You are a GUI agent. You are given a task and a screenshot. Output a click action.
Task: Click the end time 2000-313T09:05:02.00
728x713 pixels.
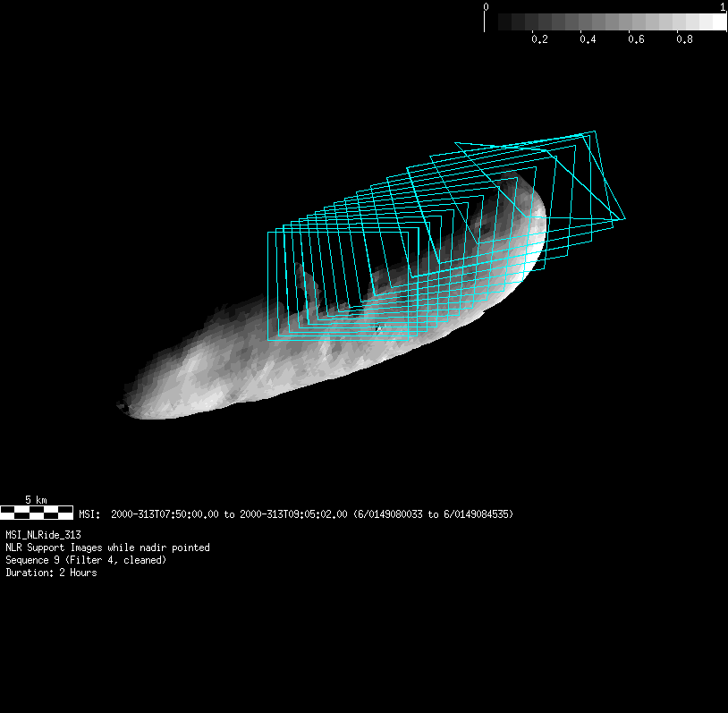click(293, 514)
